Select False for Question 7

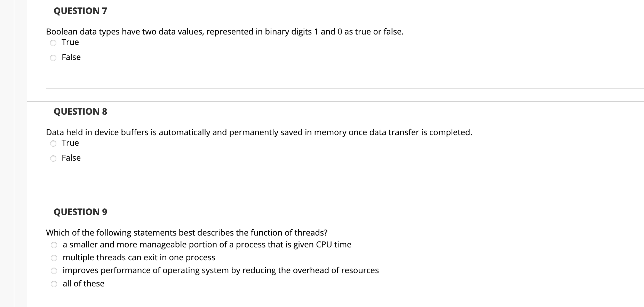(x=53, y=57)
